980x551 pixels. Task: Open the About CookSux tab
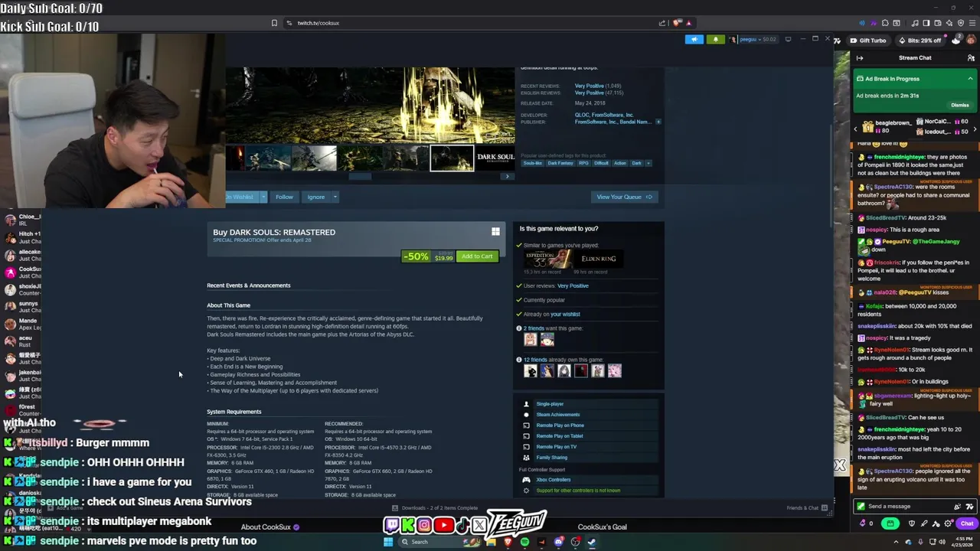point(270,527)
